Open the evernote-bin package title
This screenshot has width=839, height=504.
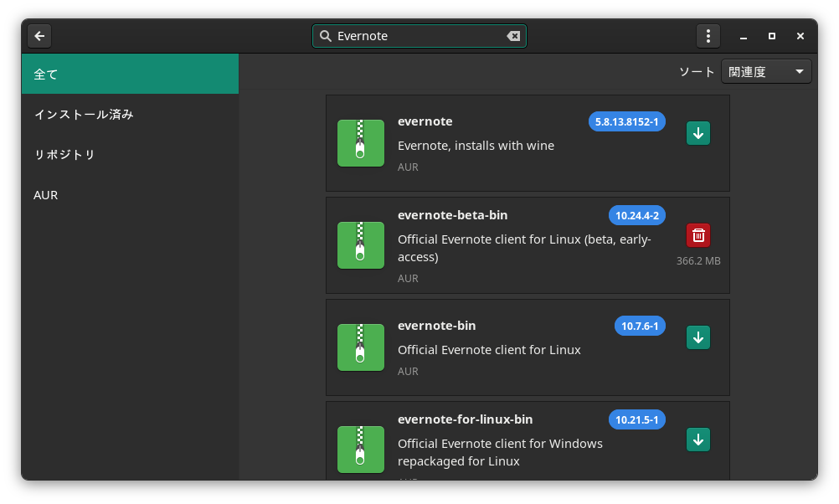click(x=436, y=326)
